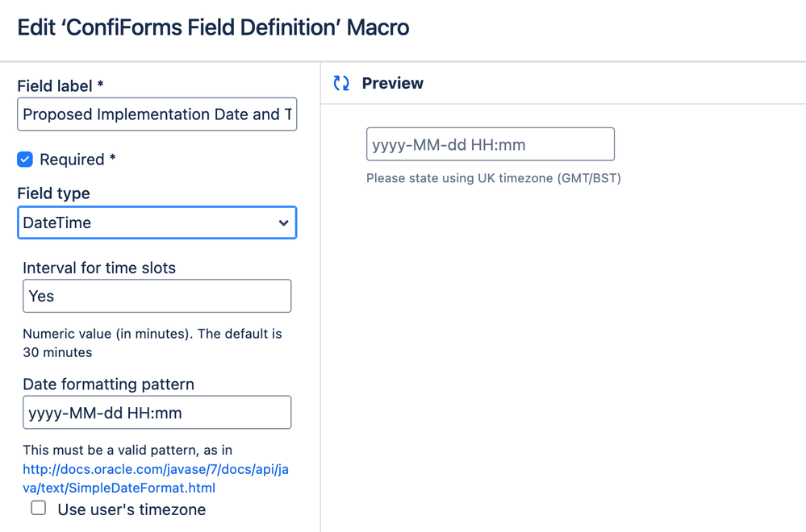Viewport: 806px width, 532px height.
Task: Click the Use user's timezone label
Action: click(132, 509)
